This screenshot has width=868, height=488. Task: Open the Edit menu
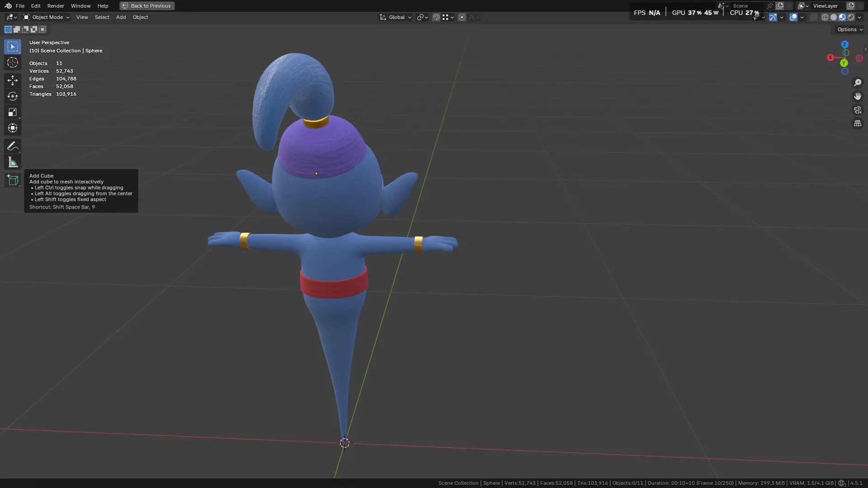pos(36,6)
